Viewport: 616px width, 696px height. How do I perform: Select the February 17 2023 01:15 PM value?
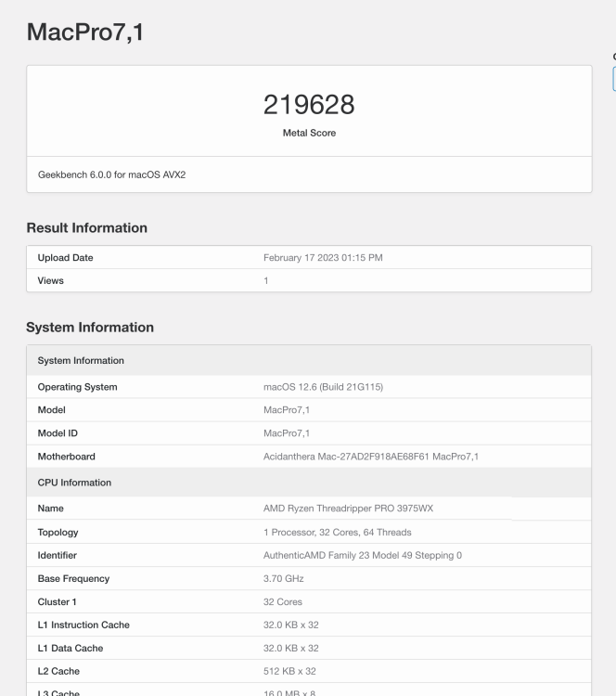click(x=323, y=257)
